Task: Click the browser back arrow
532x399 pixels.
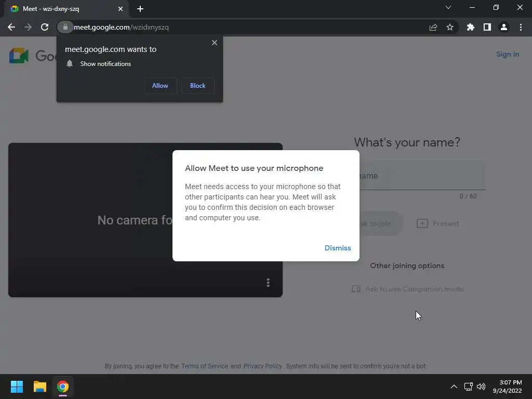Action: pyautogui.click(x=11, y=27)
